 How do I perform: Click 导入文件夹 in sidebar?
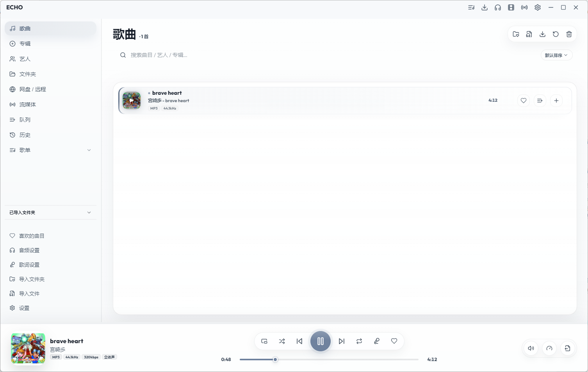point(51,279)
